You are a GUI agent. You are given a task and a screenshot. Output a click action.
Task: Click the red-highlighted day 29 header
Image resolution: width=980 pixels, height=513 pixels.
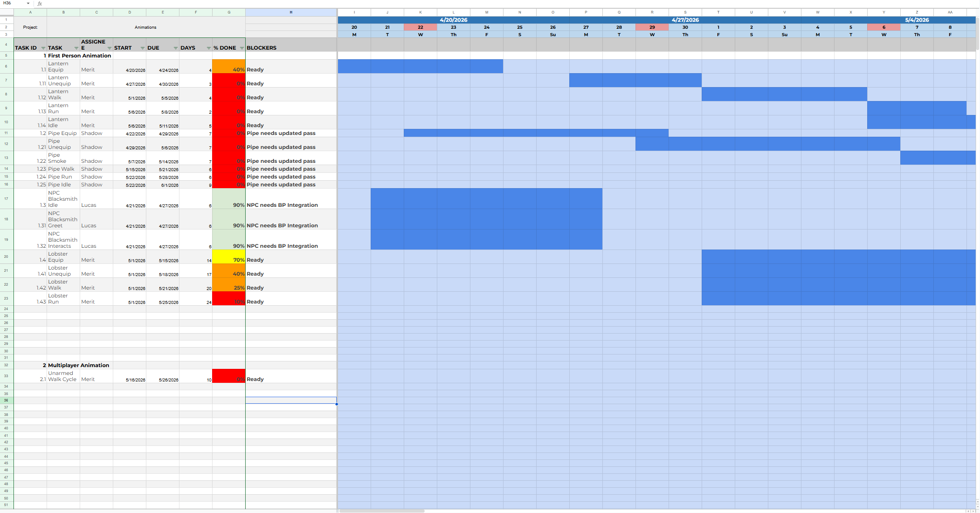pos(652,27)
